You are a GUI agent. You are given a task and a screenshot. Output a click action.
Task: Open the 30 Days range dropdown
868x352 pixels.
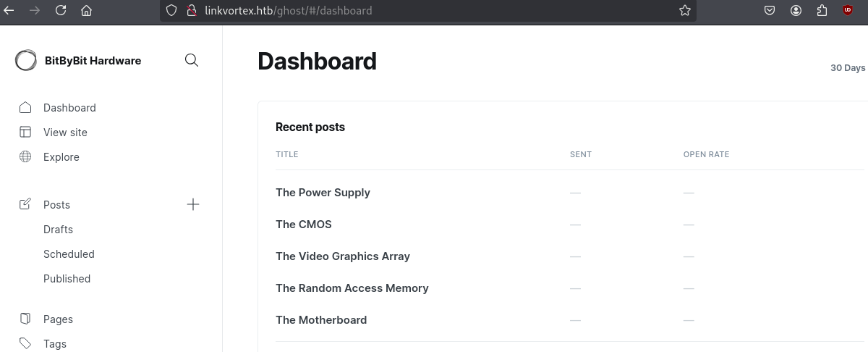(x=848, y=68)
